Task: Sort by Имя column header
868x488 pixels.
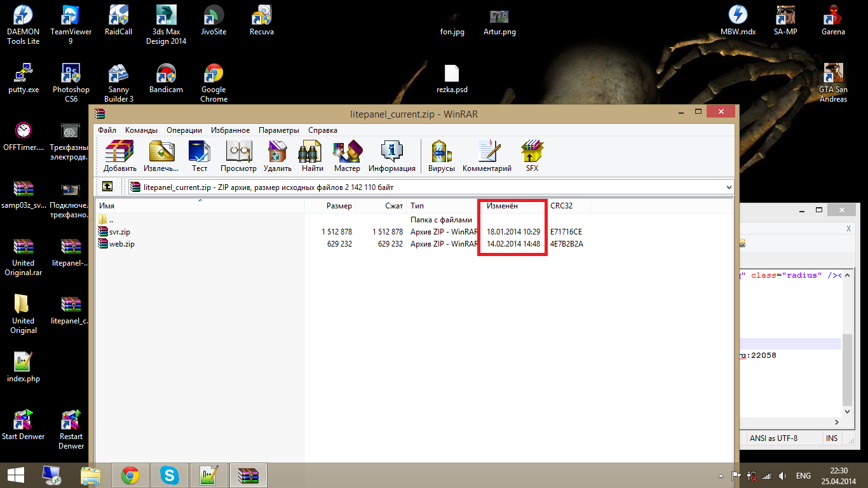Action: tap(200, 206)
